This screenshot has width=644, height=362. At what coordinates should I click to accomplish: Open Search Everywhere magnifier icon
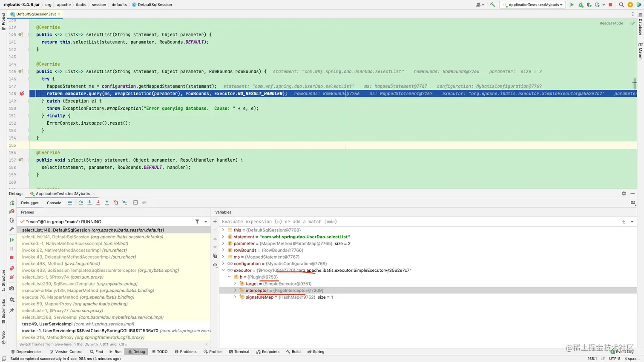pyautogui.click(x=621, y=5)
